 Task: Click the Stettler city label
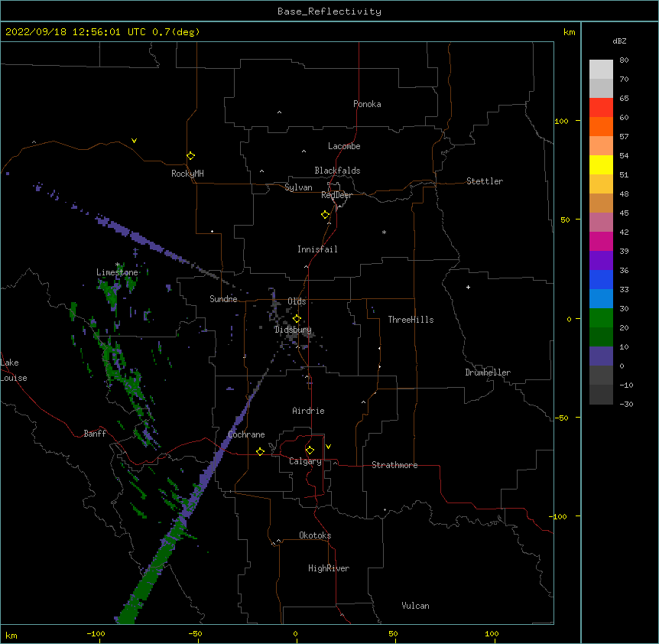coord(485,181)
